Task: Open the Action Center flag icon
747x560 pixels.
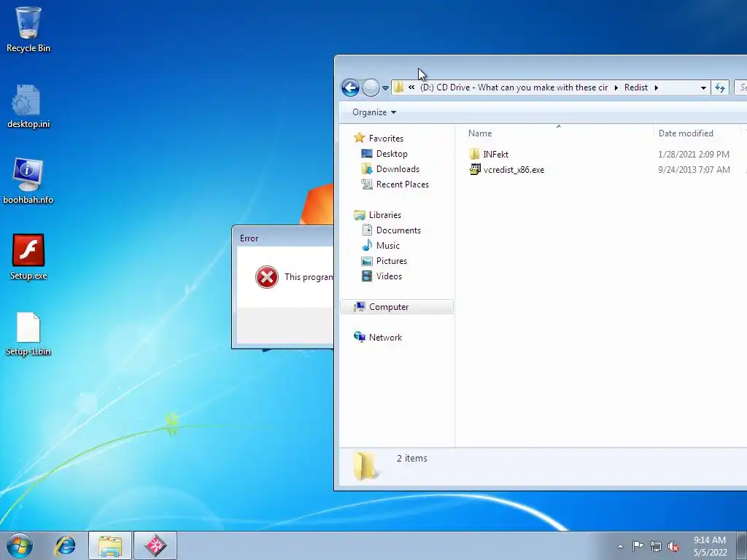Action: [638, 545]
